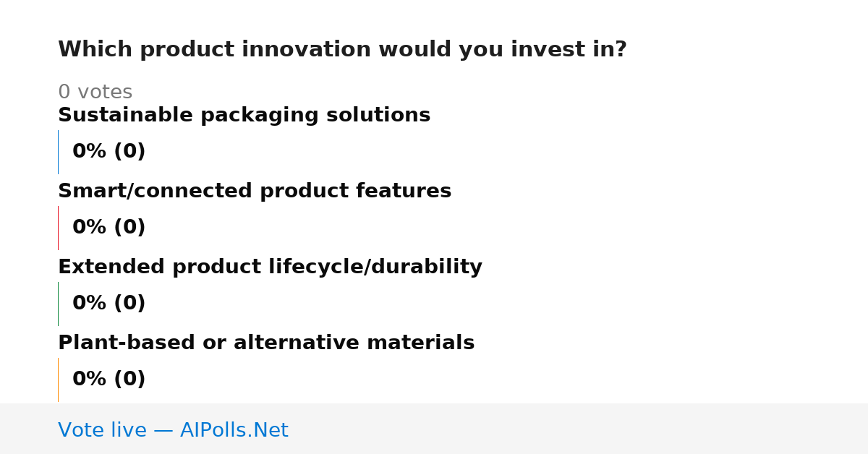868x454 pixels.
Task: Pick Extended product lifecycle/durability option
Action: tap(270, 267)
